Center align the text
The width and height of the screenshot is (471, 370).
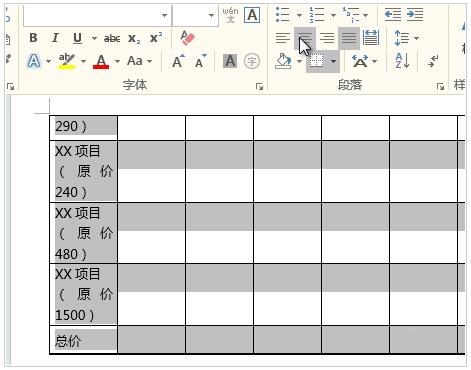pyautogui.click(x=305, y=38)
